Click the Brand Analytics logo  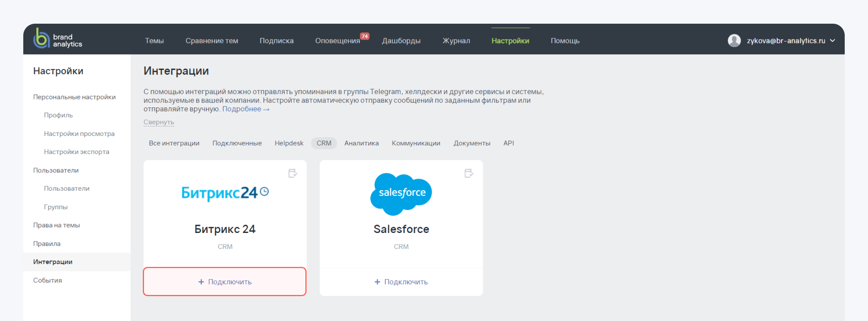[58, 39]
